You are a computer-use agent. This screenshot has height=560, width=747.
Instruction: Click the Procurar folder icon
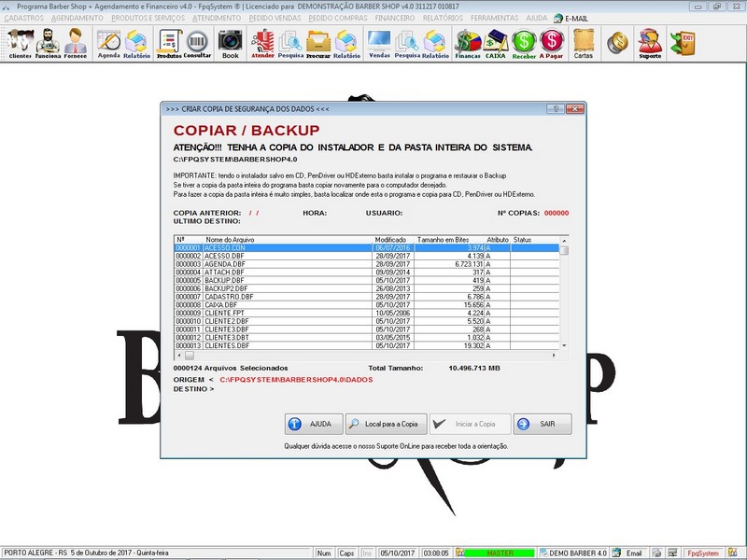coord(318,43)
